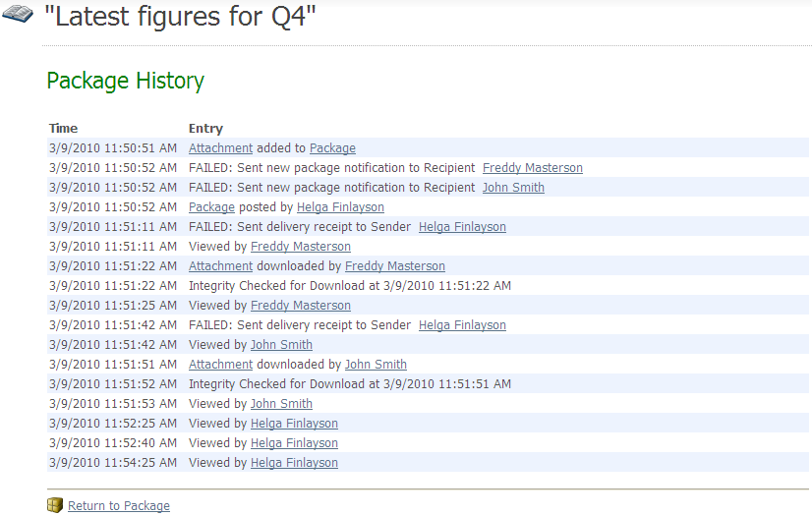Open Helga Finlayson link in 11:51:42 delivery receipt row
Viewport: 812px width, 516px height.
coord(462,325)
